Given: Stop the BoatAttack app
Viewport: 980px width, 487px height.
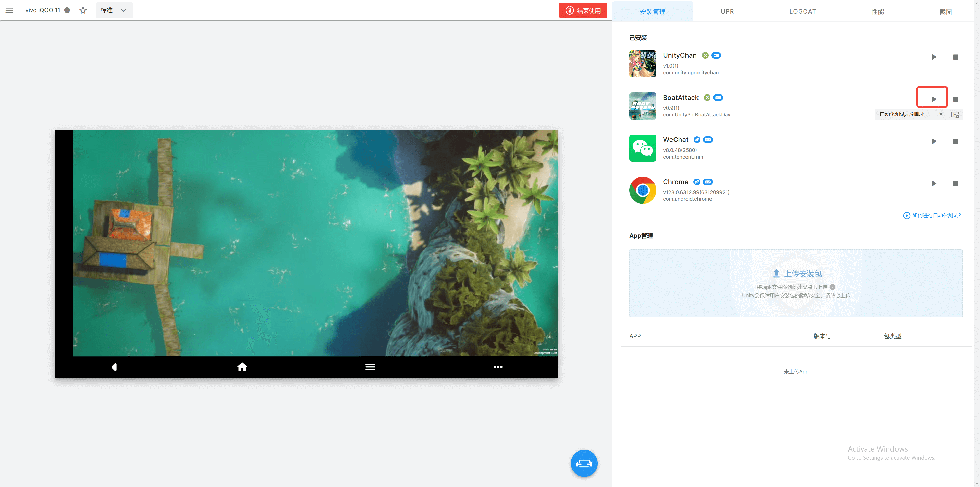Looking at the screenshot, I should 955,99.
